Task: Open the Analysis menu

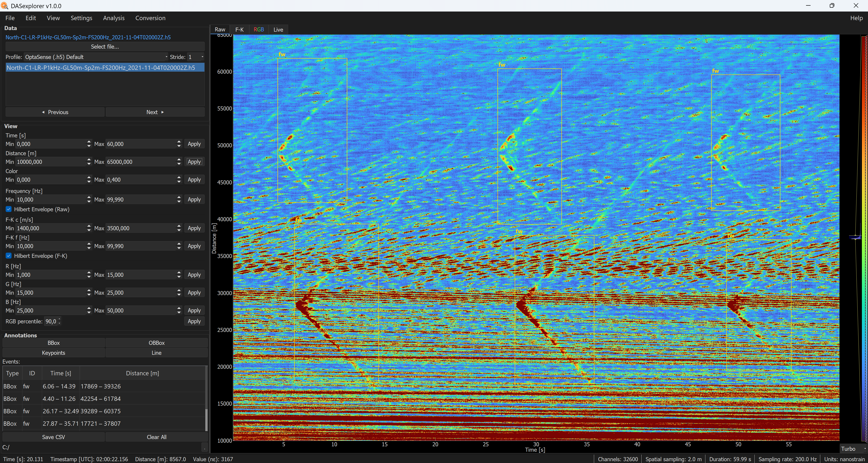Action: pos(114,18)
